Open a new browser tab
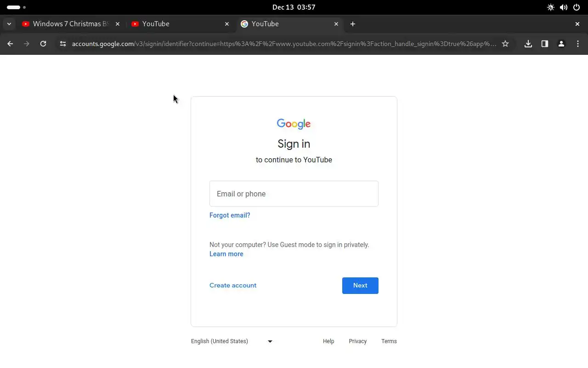 click(353, 24)
